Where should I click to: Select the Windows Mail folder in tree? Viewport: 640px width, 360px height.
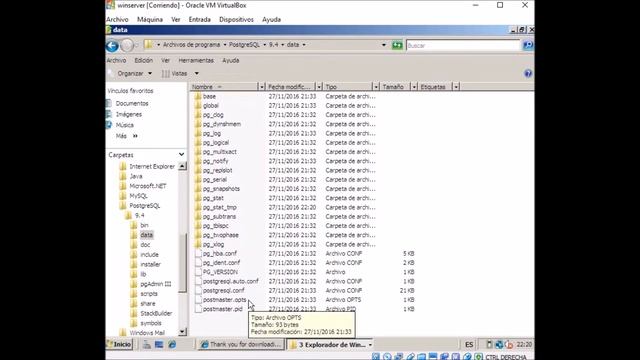point(147,333)
